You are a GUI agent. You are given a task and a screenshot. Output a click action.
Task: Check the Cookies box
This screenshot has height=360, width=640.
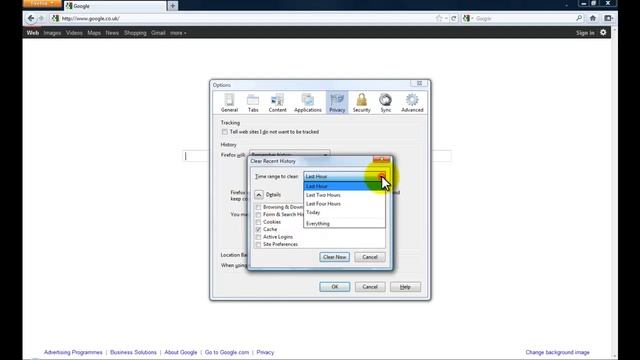pos(258,222)
